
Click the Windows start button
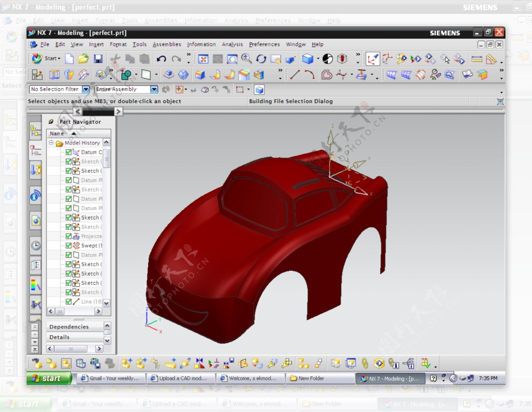(x=49, y=378)
